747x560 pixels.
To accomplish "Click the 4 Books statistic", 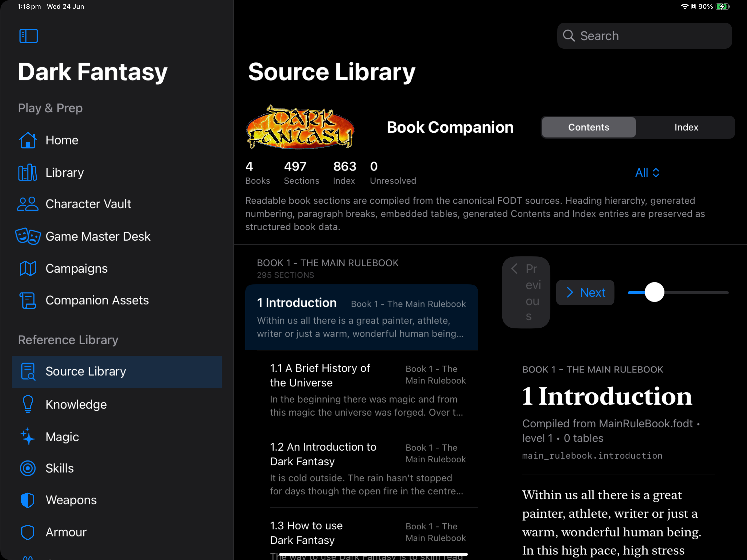I will click(x=257, y=173).
